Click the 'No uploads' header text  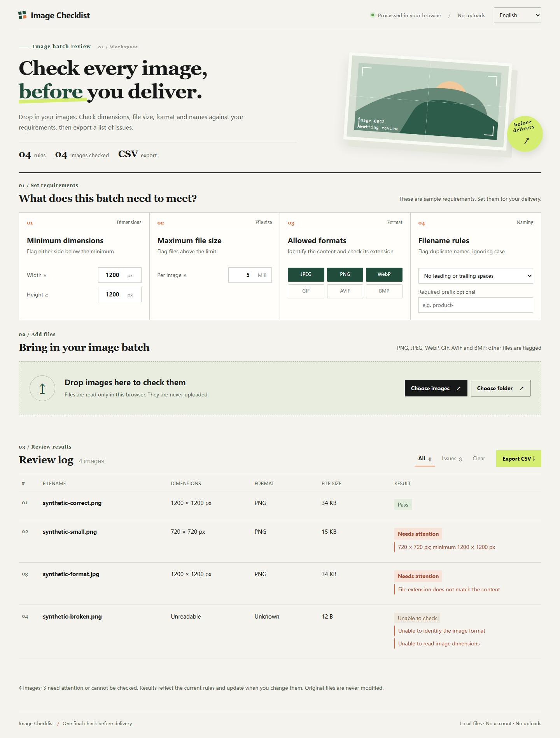(x=471, y=15)
